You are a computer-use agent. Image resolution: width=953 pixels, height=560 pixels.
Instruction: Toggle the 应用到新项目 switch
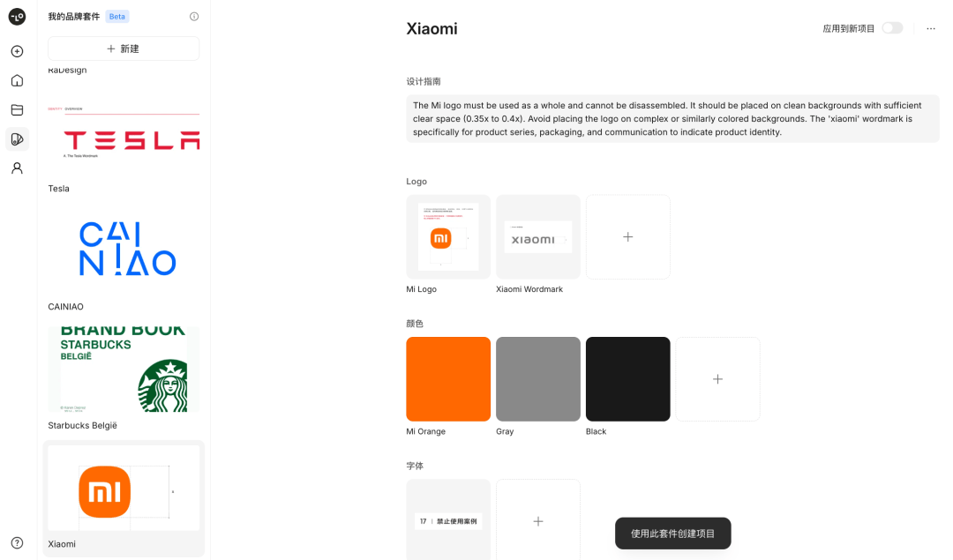tap(892, 28)
